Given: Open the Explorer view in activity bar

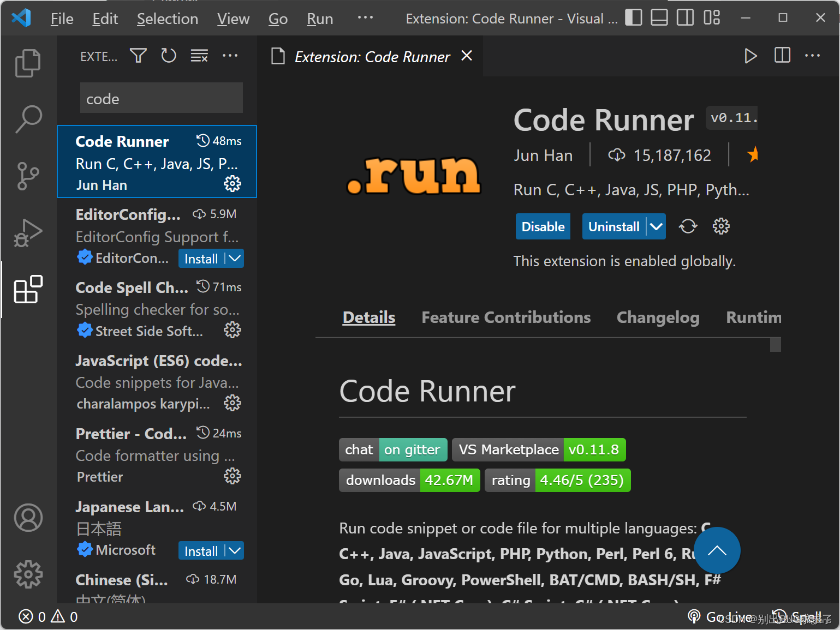Looking at the screenshot, I should pyautogui.click(x=28, y=63).
